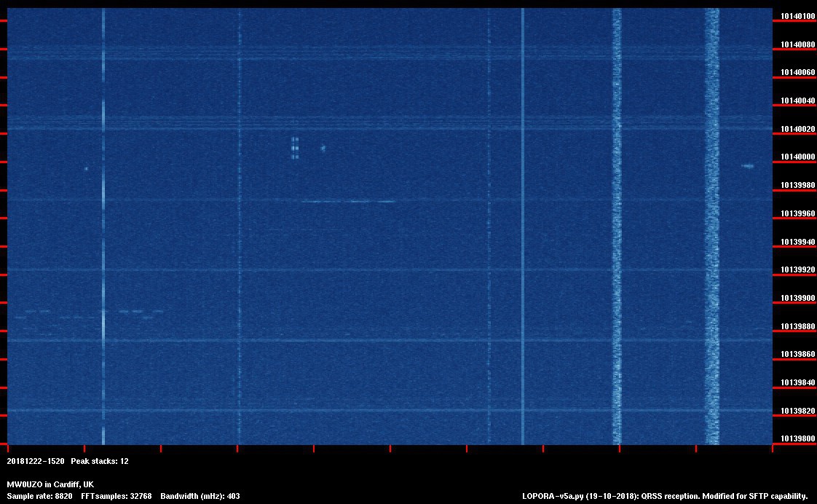The width and height of the screenshot is (817, 504).
Task: Select the MW0UZO in Cardiff, UK caption
Action: point(50,484)
